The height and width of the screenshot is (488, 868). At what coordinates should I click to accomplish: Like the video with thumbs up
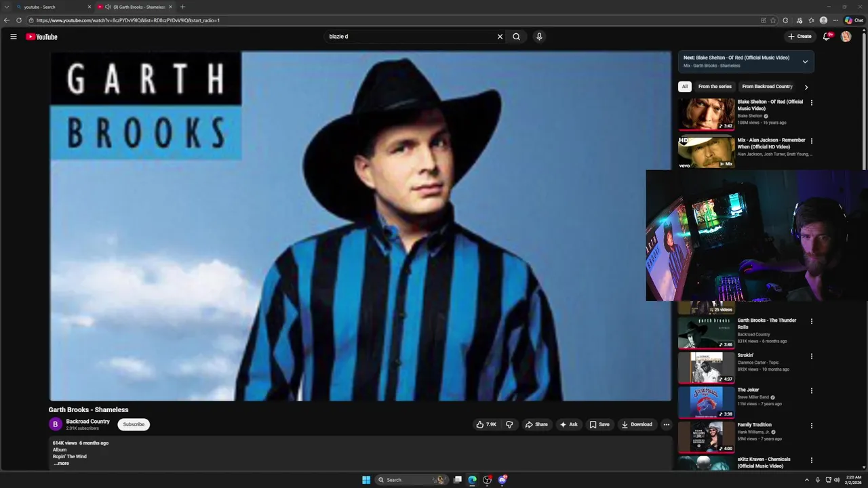click(486, 424)
